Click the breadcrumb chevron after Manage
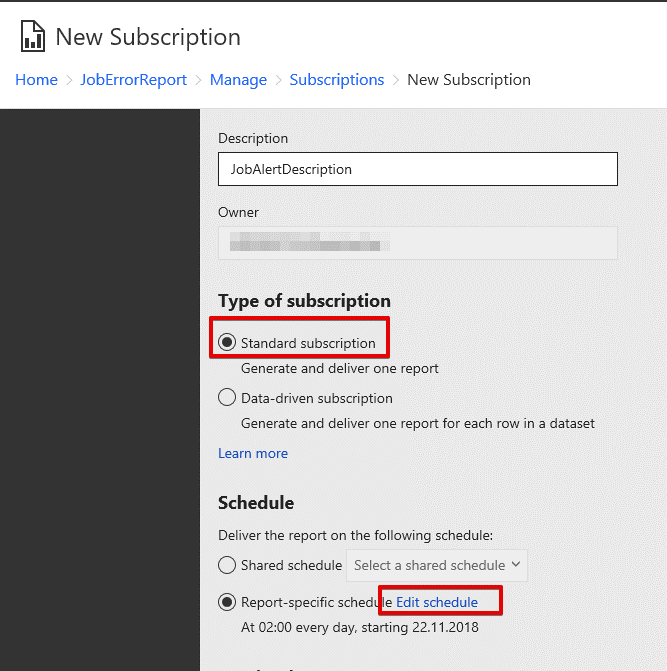 point(278,80)
